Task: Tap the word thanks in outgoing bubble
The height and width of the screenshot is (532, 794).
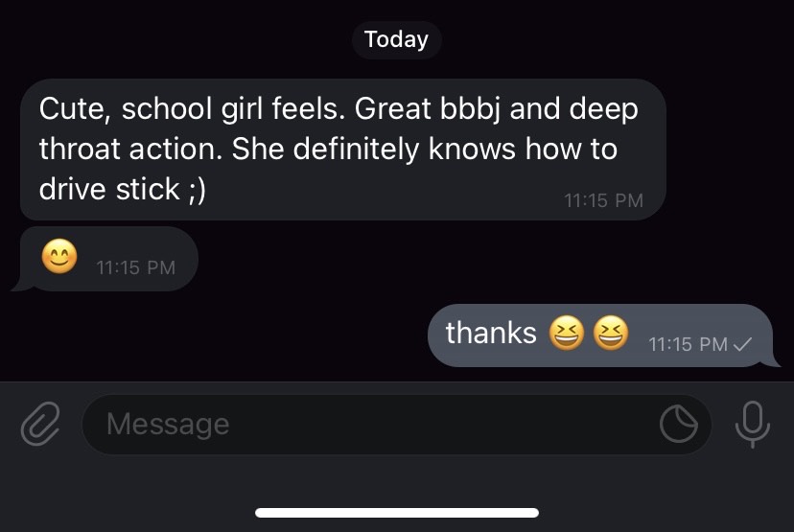Action: click(x=491, y=333)
